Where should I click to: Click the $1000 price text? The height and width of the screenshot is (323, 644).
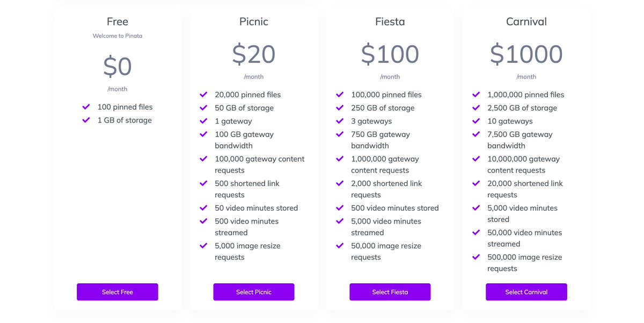(526, 54)
